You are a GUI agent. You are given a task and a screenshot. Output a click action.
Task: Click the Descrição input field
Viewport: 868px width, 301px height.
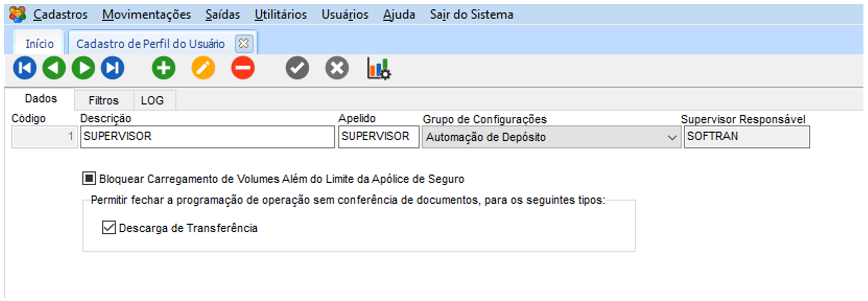coord(207,137)
